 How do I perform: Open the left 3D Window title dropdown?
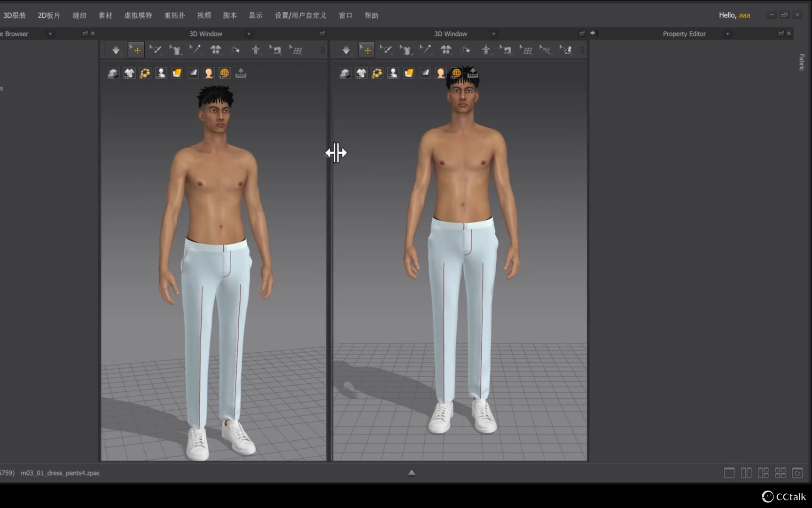(x=249, y=34)
